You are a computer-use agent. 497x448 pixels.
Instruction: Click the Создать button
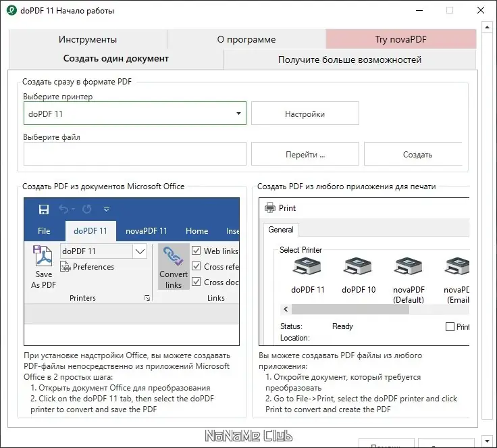click(413, 154)
